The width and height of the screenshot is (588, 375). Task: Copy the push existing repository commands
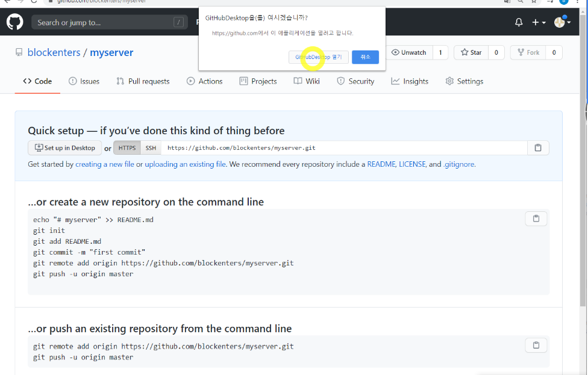pos(536,345)
